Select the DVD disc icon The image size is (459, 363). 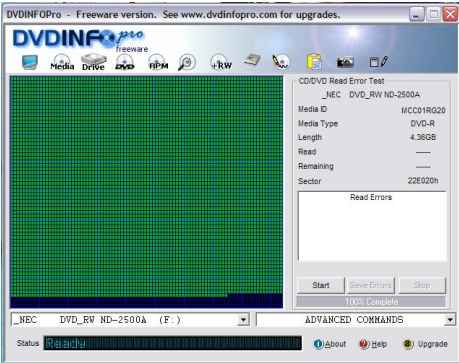point(125,62)
